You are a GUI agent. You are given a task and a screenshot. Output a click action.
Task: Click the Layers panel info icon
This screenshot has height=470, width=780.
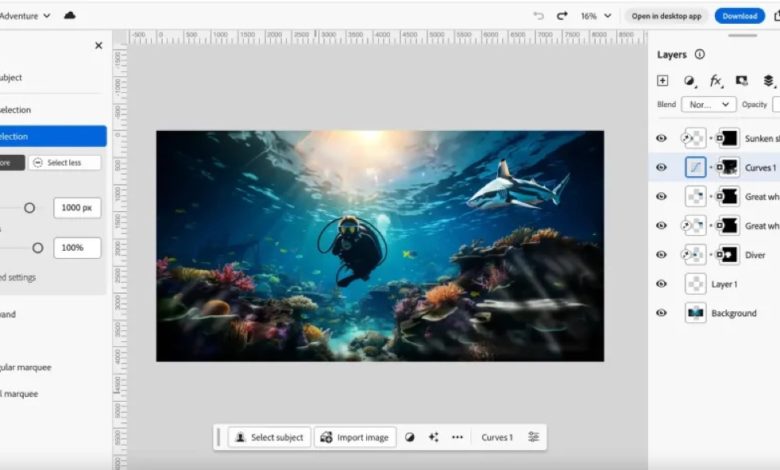click(x=699, y=55)
